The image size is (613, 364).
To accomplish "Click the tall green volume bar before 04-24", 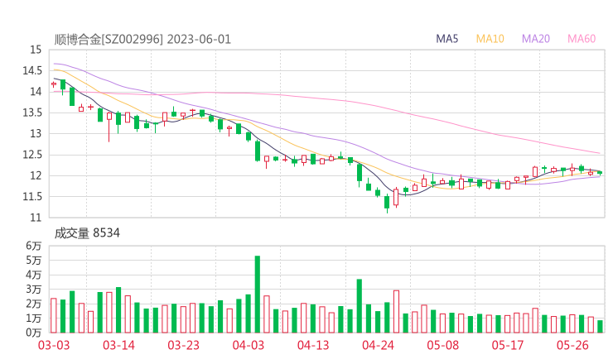I will click(x=360, y=306).
